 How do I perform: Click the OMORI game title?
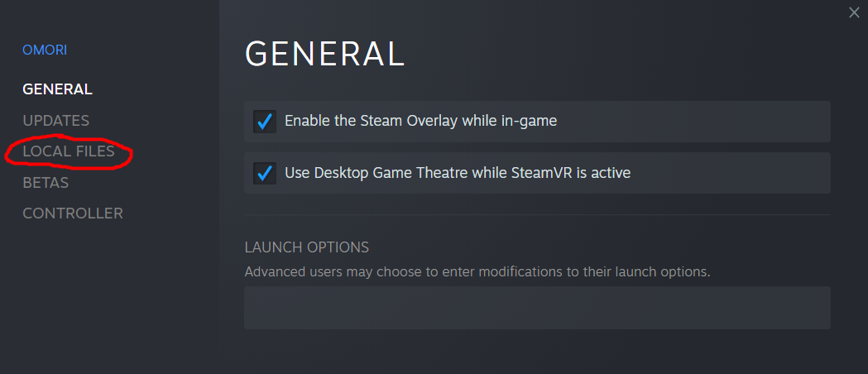point(45,50)
